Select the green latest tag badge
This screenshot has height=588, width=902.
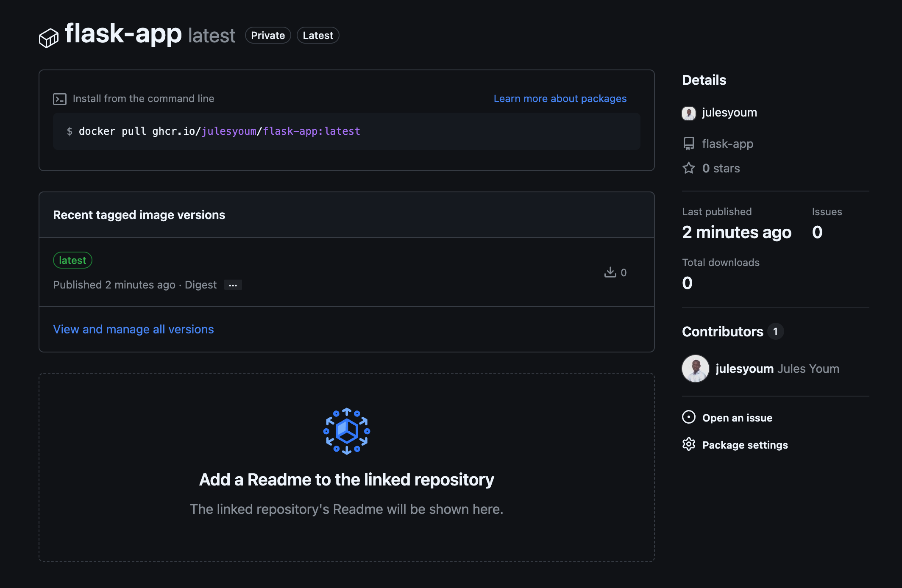[72, 260]
